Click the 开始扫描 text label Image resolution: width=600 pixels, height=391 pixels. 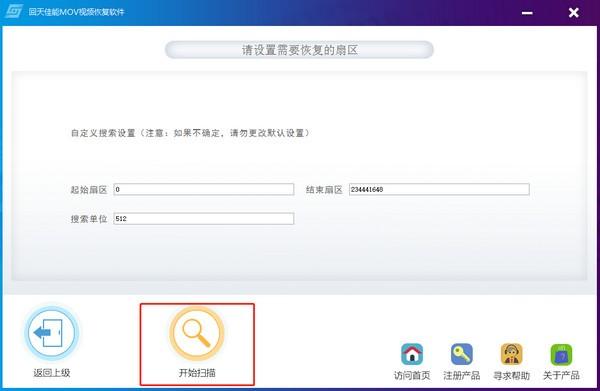197,373
